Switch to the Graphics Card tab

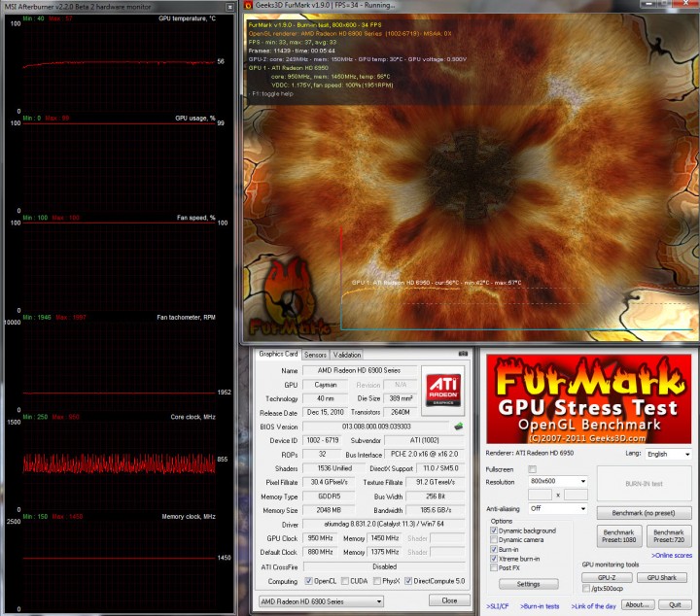click(x=278, y=354)
